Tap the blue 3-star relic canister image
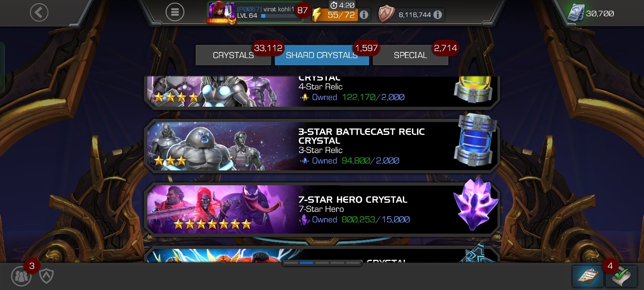Viewport: 644px width, 290px height. pos(475,141)
